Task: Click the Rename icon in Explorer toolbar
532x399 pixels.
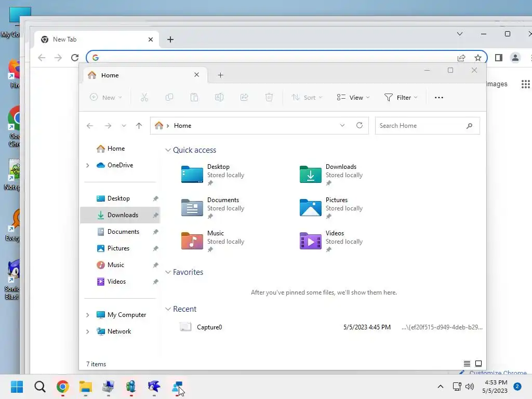Action: 219,98
